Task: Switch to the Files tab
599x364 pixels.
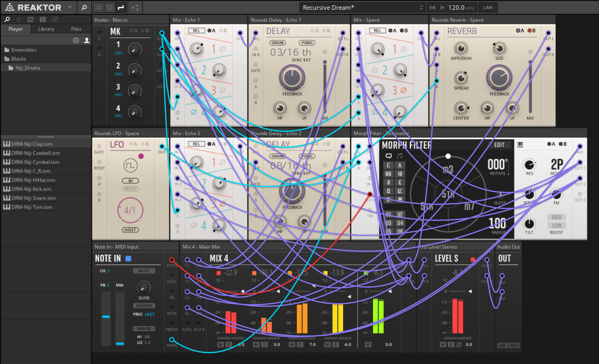Action: [76, 29]
